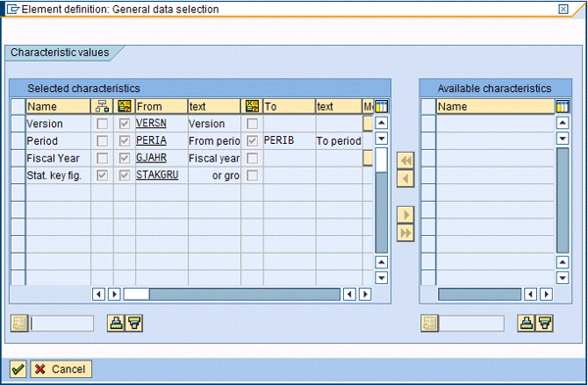
Task: Click the position icon under Available characteristics
Action: 429,323
